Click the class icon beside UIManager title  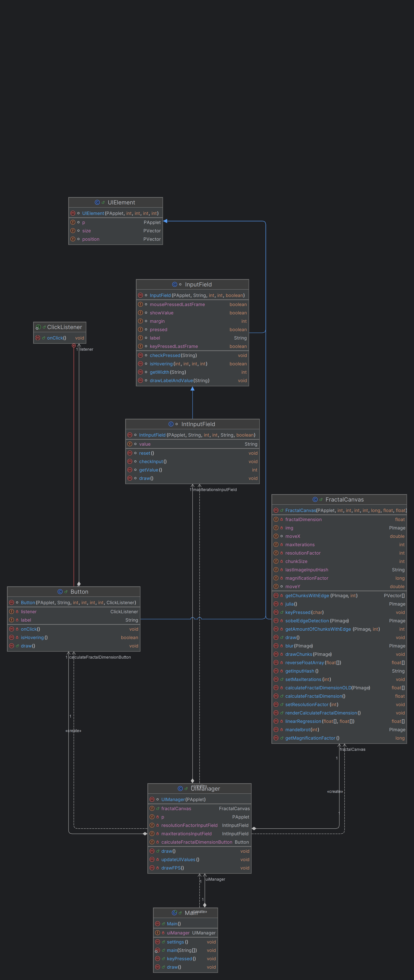tap(180, 789)
